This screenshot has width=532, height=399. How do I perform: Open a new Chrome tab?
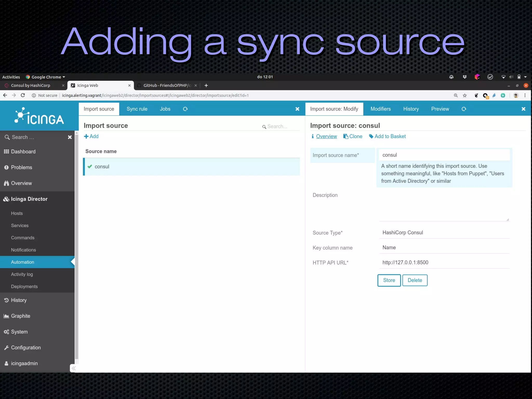coord(206,85)
